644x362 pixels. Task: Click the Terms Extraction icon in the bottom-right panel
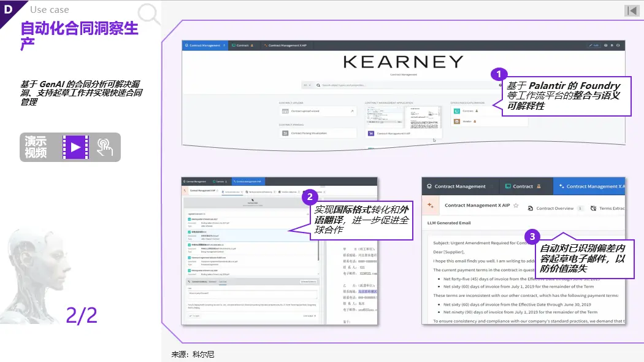(x=593, y=208)
